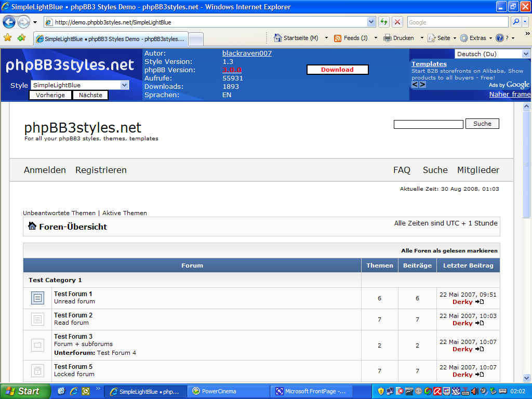The image size is (532, 399).
Task: Open the Seite menu
Action: pyautogui.click(x=442, y=38)
